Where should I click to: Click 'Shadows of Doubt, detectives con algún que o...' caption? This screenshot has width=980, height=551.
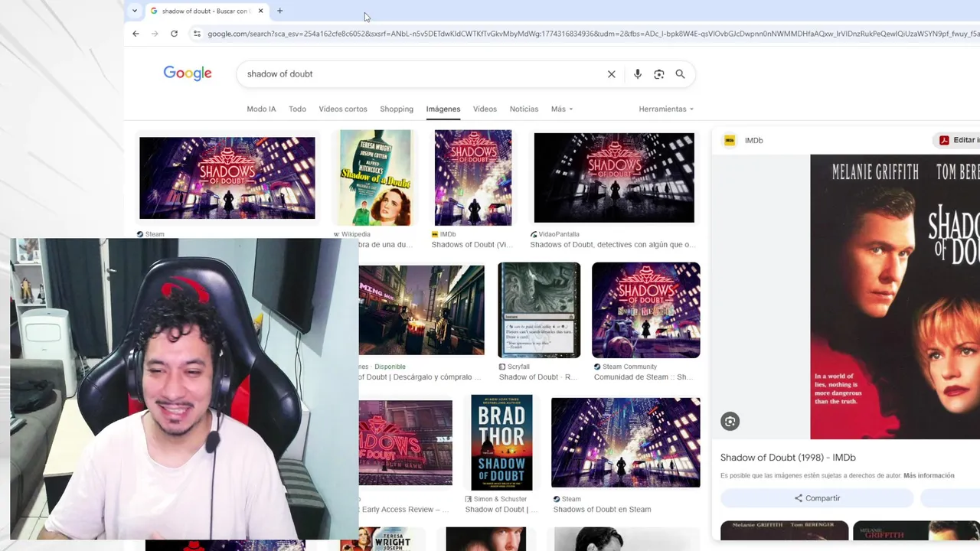coord(613,244)
